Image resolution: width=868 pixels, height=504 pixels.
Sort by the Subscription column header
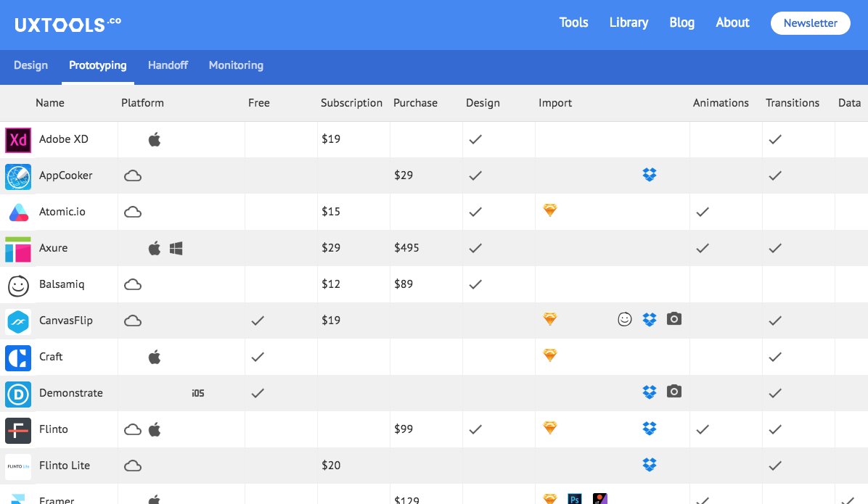351,103
